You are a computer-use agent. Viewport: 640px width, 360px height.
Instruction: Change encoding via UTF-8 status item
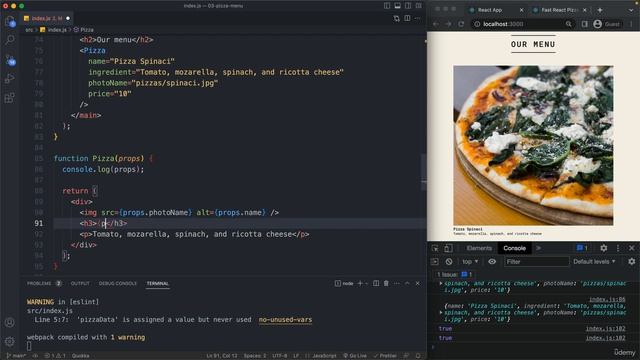point(280,356)
